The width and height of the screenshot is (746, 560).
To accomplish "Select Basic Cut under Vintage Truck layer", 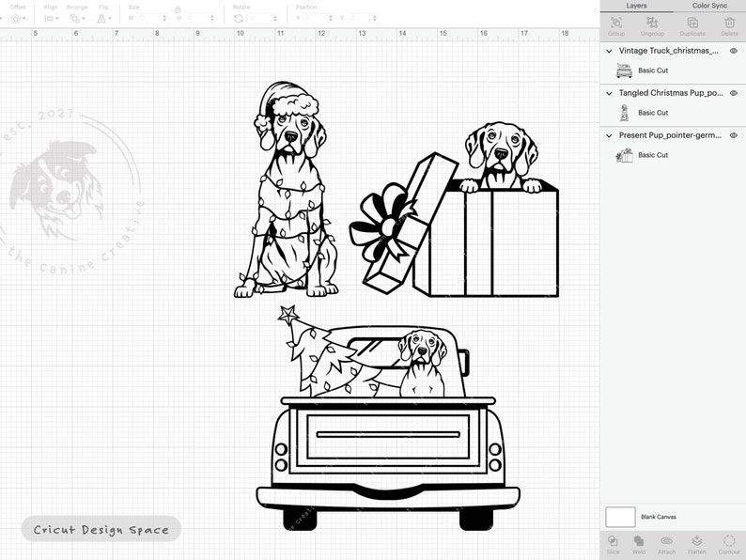I will pyautogui.click(x=653, y=70).
